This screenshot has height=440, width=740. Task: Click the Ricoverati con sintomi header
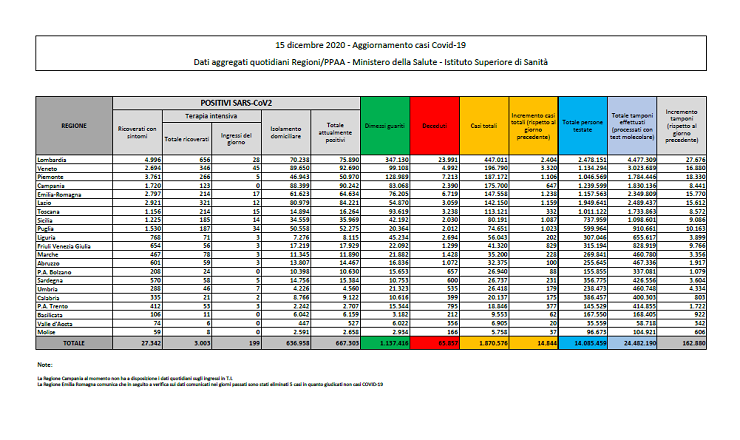point(136,132)
